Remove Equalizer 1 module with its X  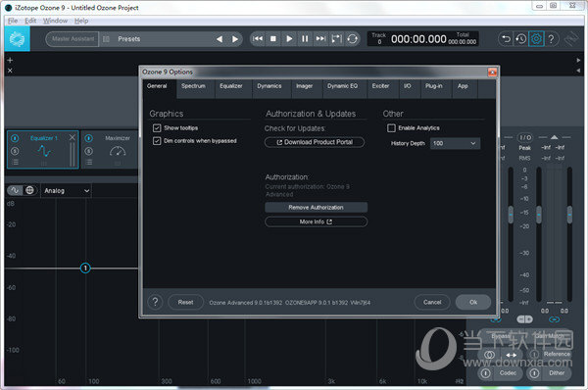tap(72, 137)
